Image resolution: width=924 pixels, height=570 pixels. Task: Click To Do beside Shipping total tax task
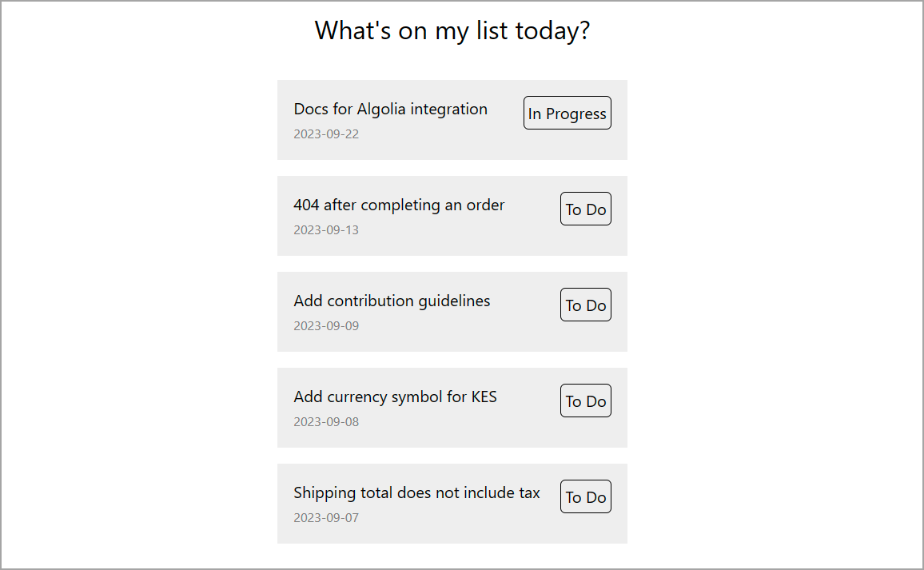click(x=585, y=496)
